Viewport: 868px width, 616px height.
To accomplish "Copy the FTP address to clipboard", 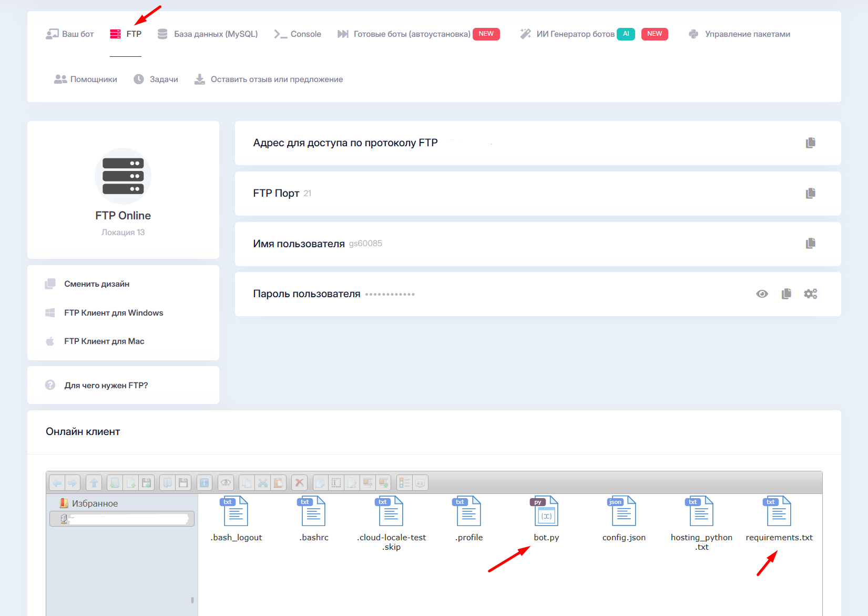I will pos(810,143).
